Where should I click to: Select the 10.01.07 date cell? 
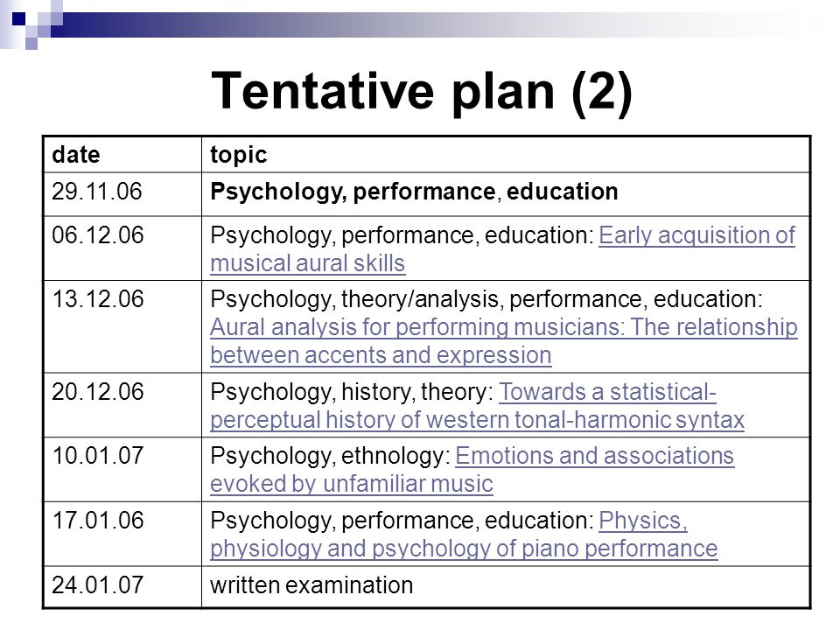pos(122,469)
